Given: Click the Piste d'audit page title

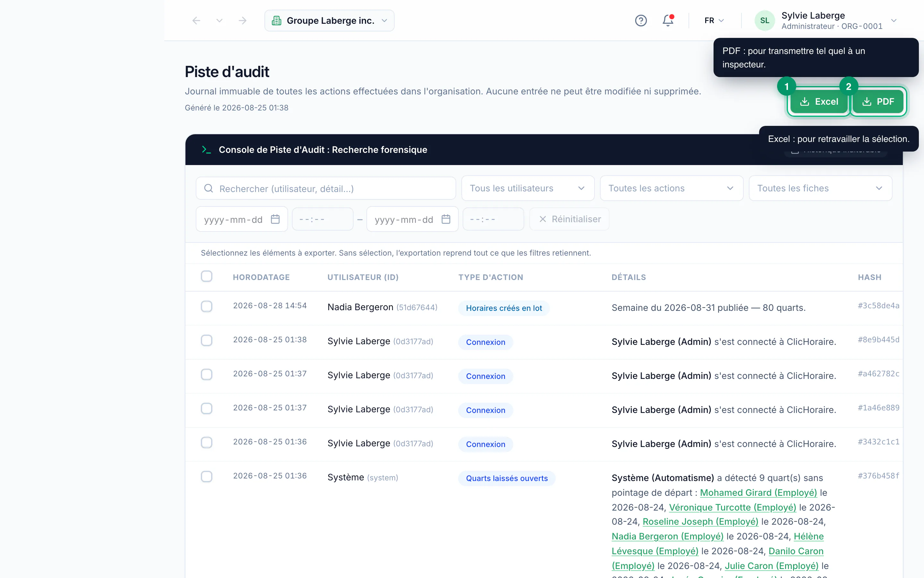Looking at the screenshot, I should coord(227,72).
